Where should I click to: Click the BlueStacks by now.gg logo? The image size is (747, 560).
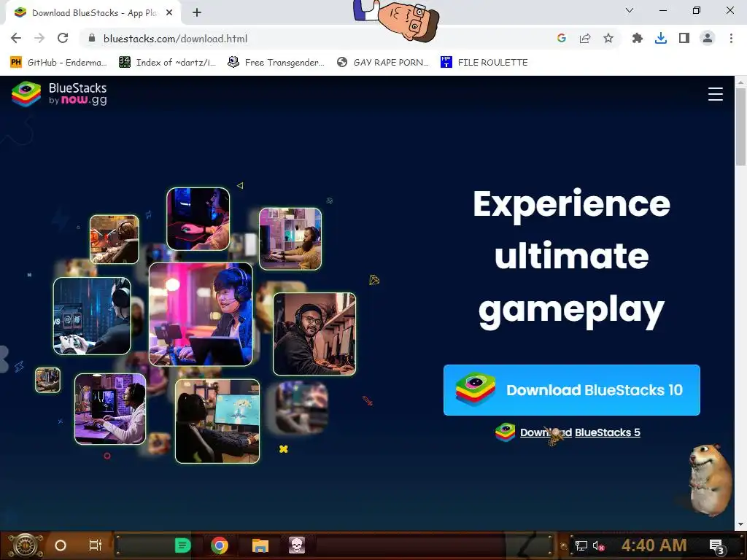pyautogui.click(x=59, y=94)
